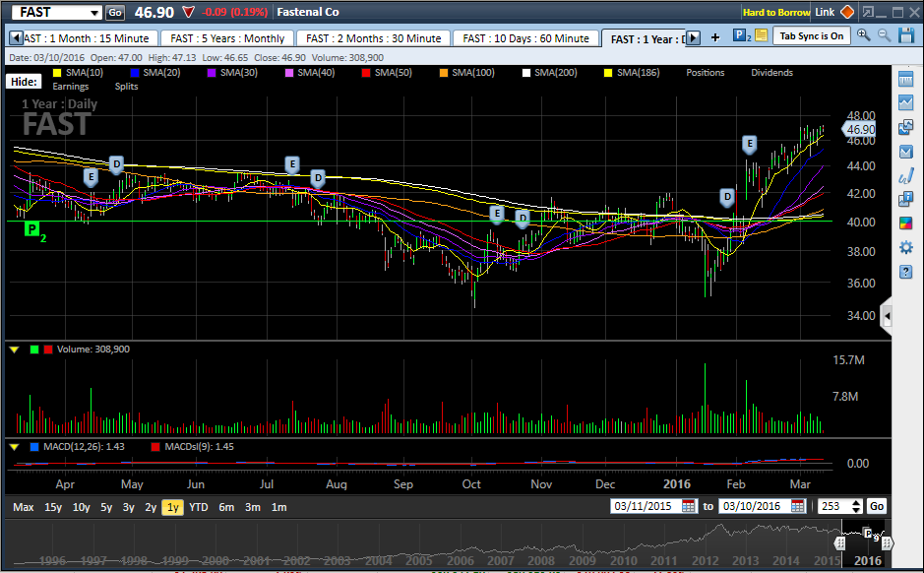
Task: Select the 5y time range
Action: click(106, 507)
